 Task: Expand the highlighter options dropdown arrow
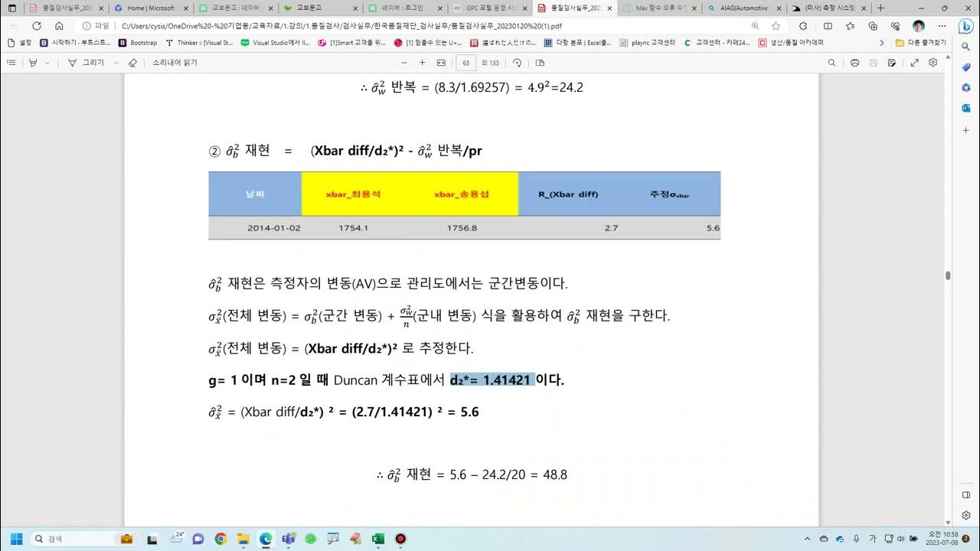(47, 63)
